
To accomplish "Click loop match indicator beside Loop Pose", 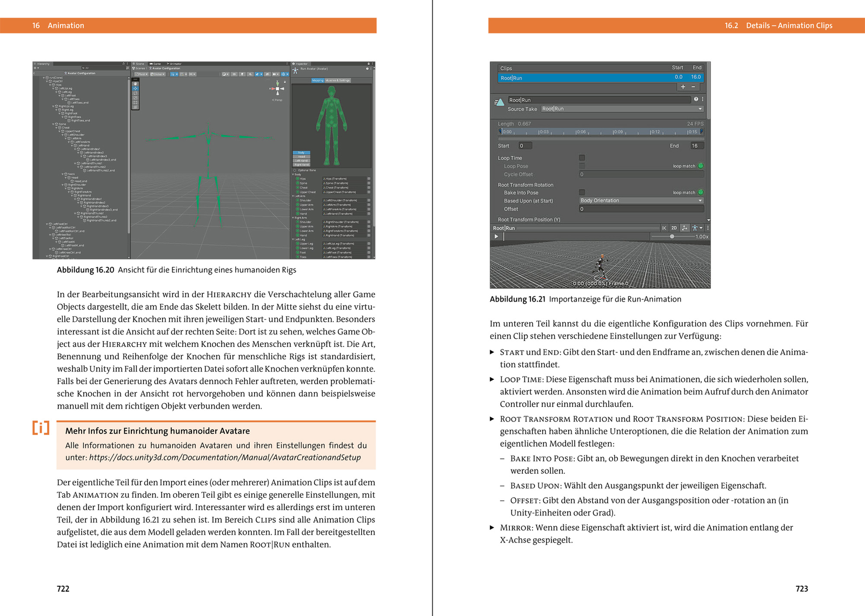I will point(701,166).
